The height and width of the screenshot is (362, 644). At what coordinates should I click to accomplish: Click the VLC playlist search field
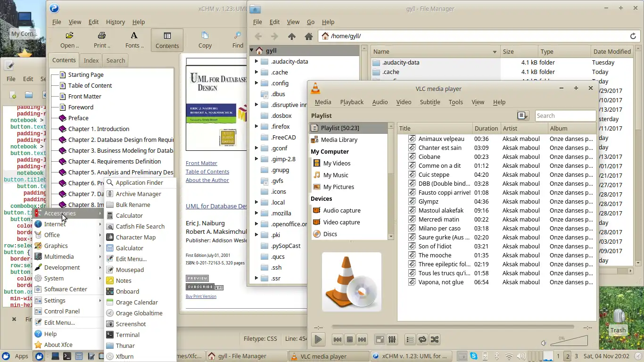565,115
